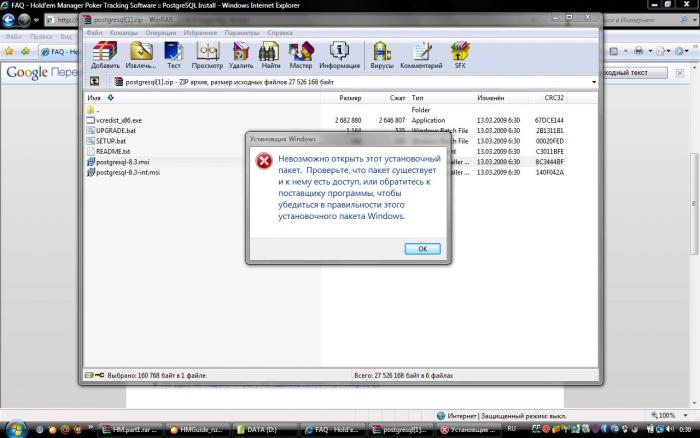
Task: Click the volume icon in system tray
Action: 670,429
